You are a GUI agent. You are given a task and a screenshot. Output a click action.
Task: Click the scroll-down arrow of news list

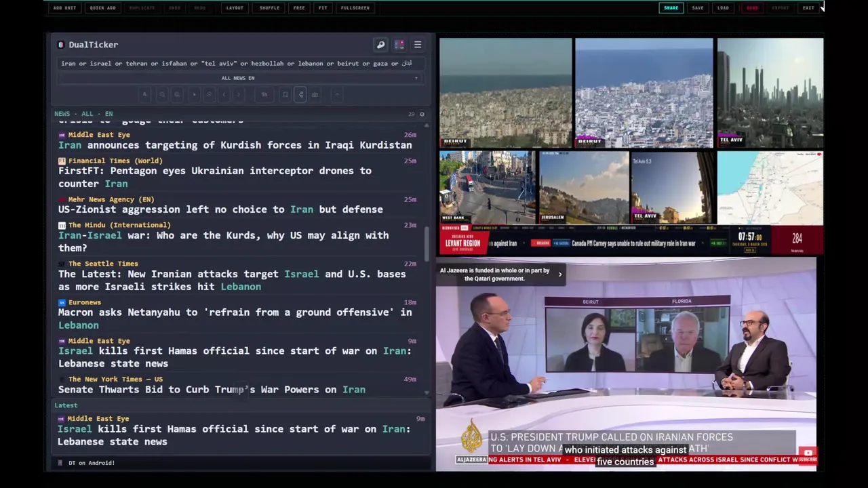pyautogui.click(x=427, y=392)
